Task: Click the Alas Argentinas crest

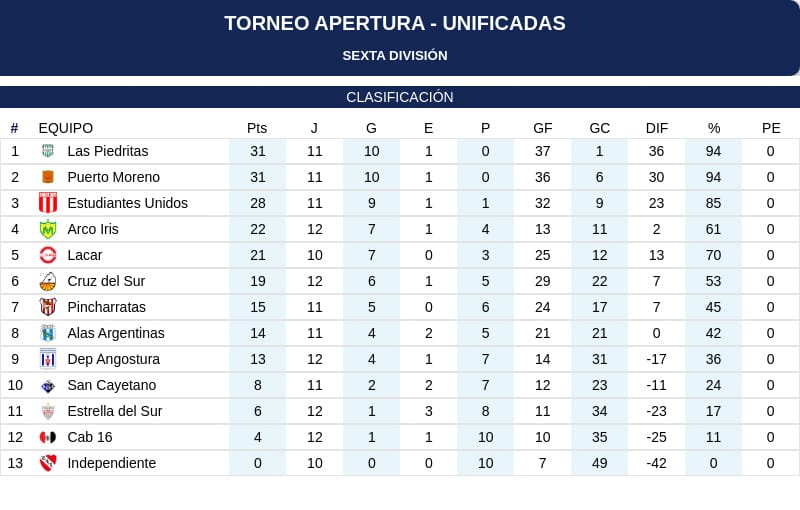Action: click(x=48, y=333)
